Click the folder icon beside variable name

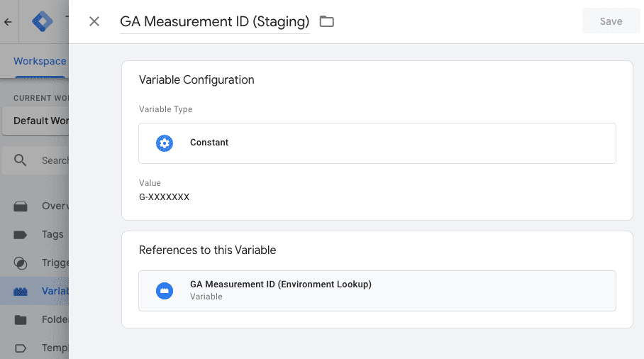coord(327,21)
